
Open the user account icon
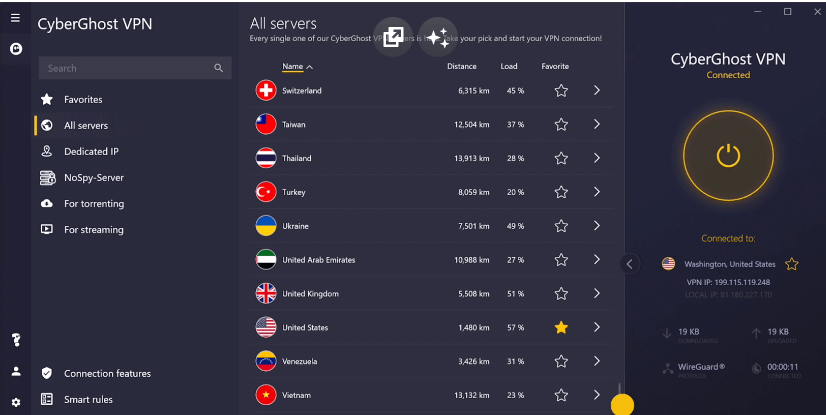coord(15,371)
